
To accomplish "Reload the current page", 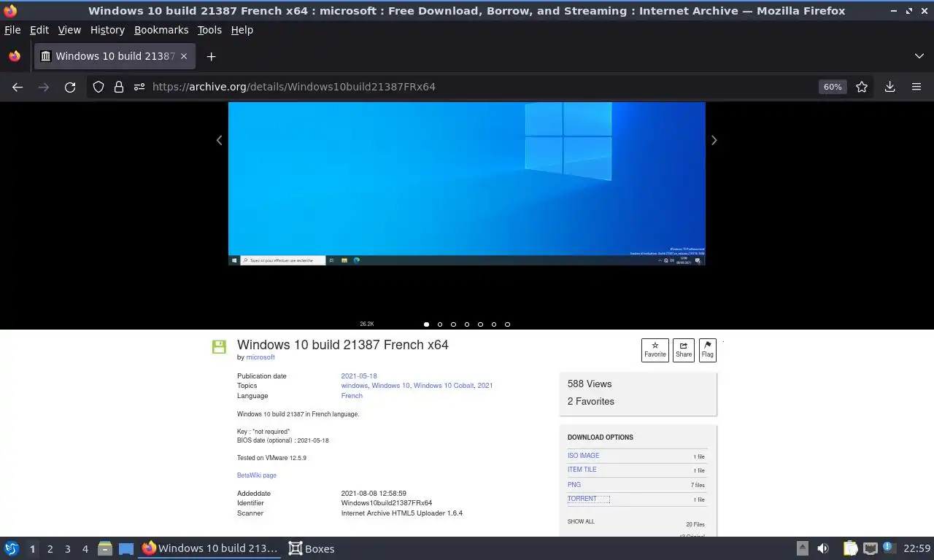I will [70, 87].
